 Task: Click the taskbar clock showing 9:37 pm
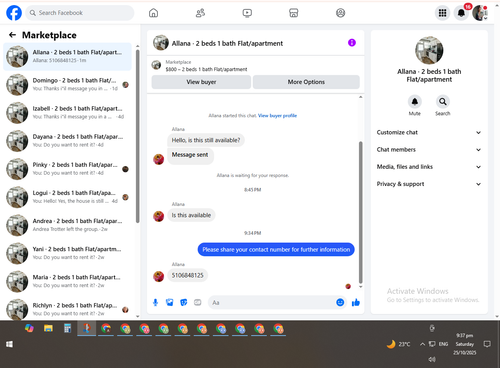(465, 344)
